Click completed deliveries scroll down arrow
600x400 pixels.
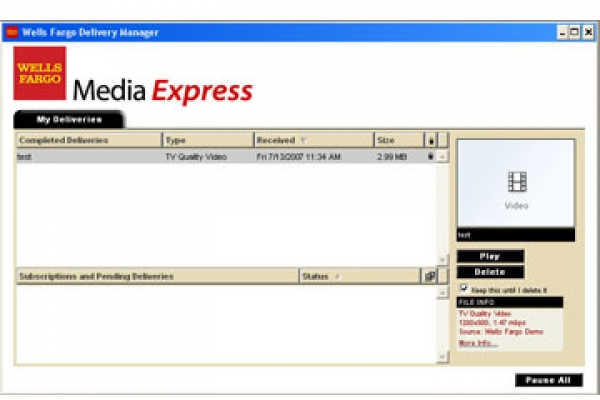coord(442,260)
